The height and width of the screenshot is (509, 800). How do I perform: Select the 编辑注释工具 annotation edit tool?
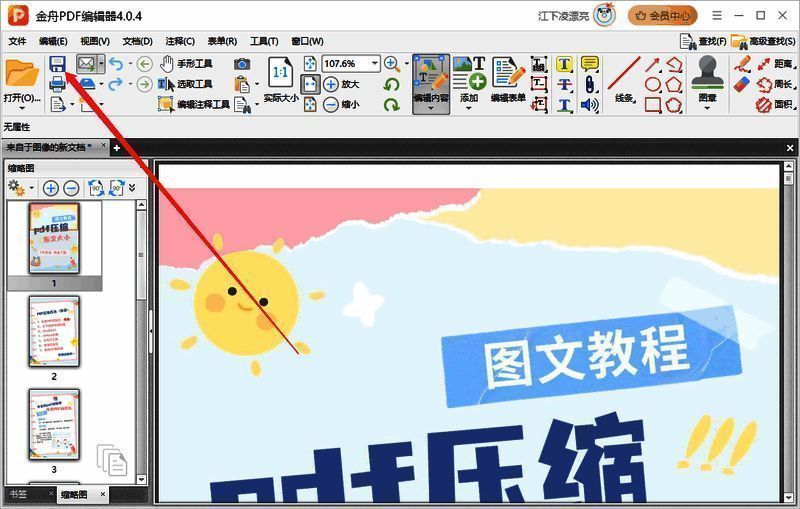pos(194,104)
